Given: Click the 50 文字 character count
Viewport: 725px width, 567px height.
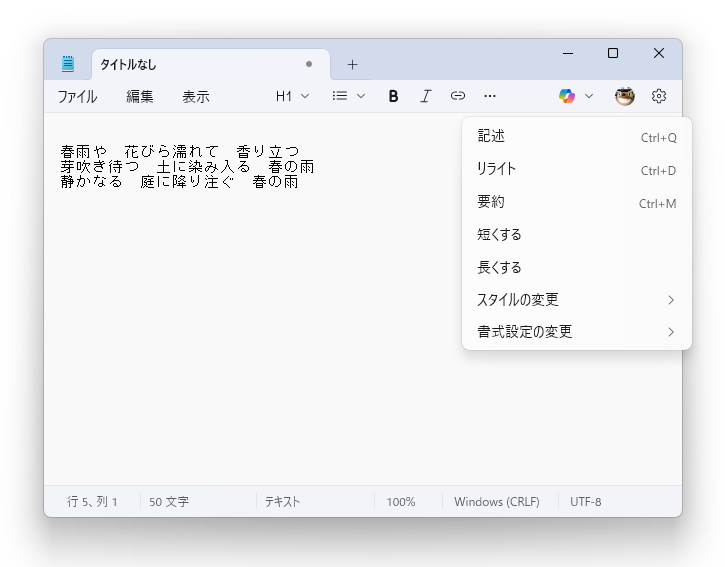Looking at the screenshot, I should pos(169,502).
